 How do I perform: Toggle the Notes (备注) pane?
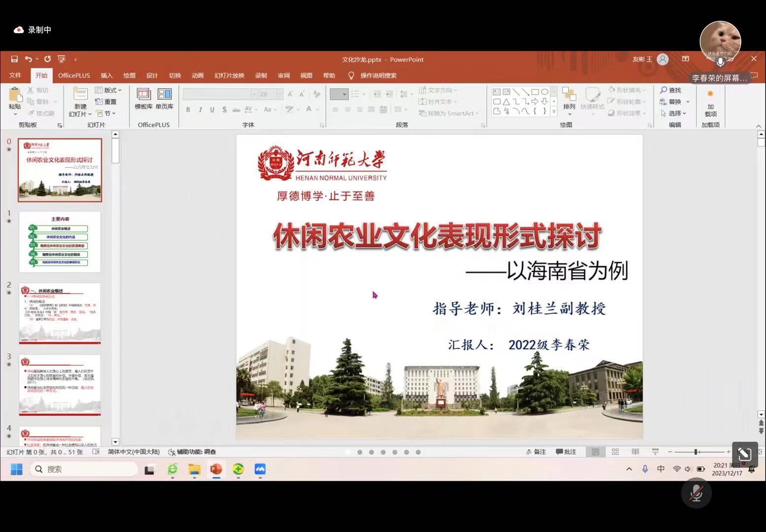click(536, 452)
